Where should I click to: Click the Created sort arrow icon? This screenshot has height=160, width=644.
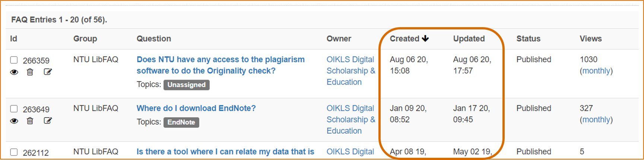(425, 38)
